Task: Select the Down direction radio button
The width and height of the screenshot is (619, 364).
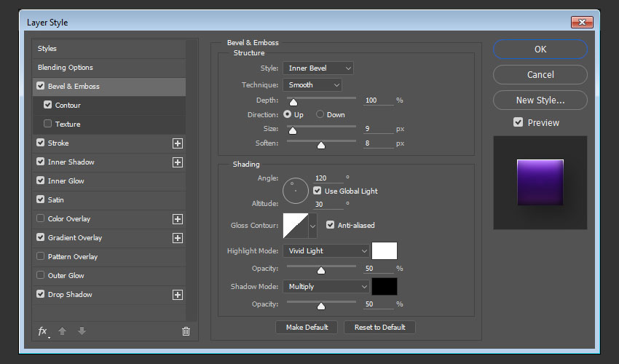Action: tap(320, 115)
